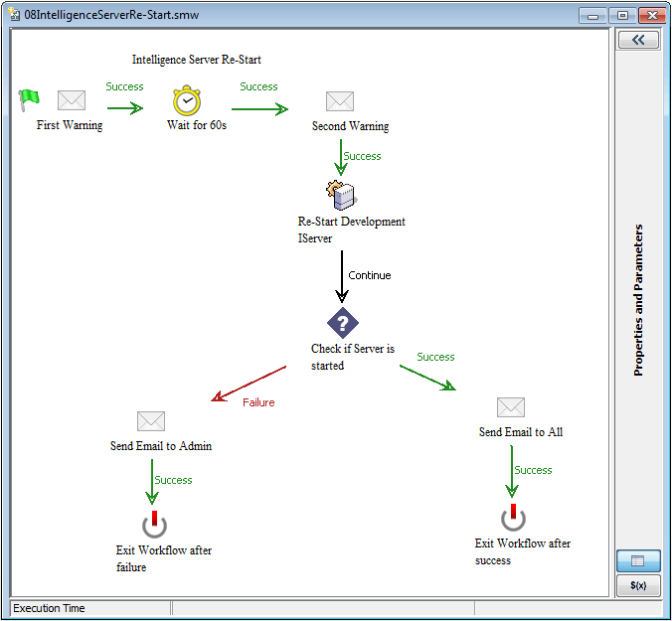The width and height of the screenshot is (672, 621).
Task: Select the Wait for 60s stopwatch icon
Action: point(187,100)
